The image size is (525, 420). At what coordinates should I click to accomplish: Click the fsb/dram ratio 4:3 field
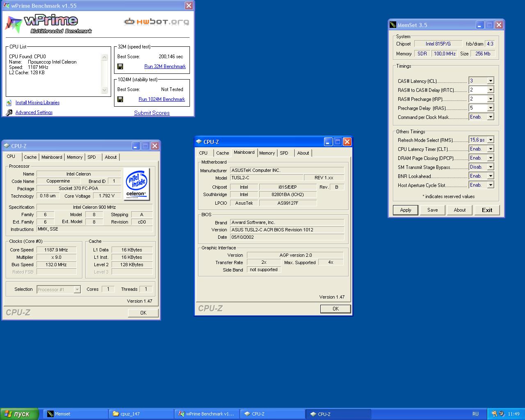tap(490, 43)
